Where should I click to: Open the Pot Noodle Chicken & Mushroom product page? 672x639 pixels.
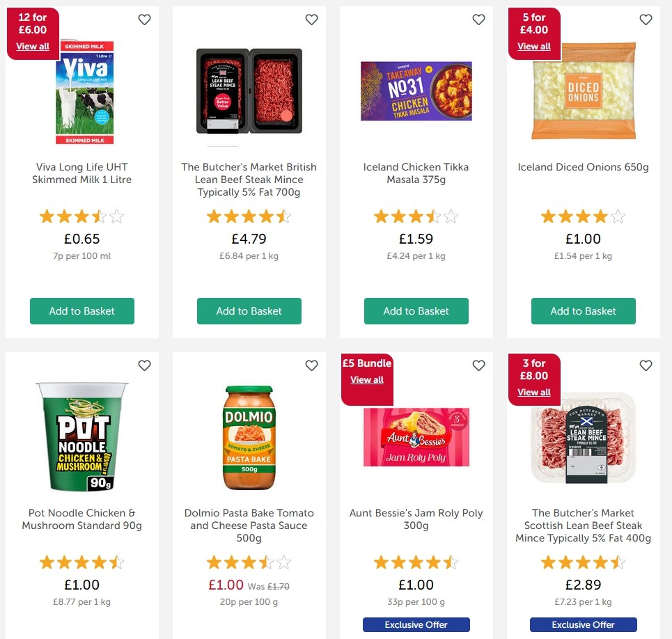pyautogui.click(x=81, y=519)
